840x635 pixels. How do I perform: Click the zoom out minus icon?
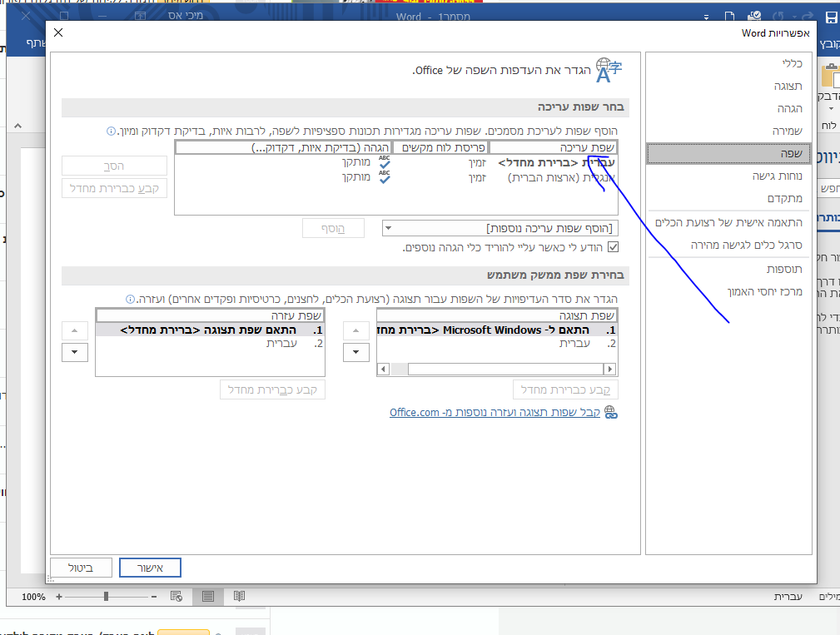[x=154, y=597]
